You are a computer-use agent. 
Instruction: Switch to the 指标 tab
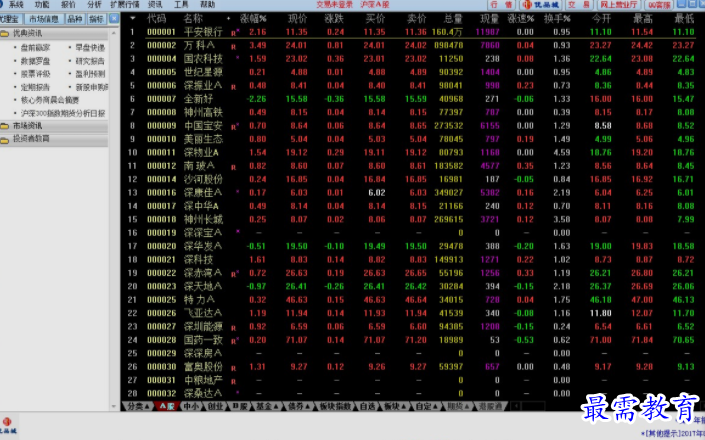[96, 19]
